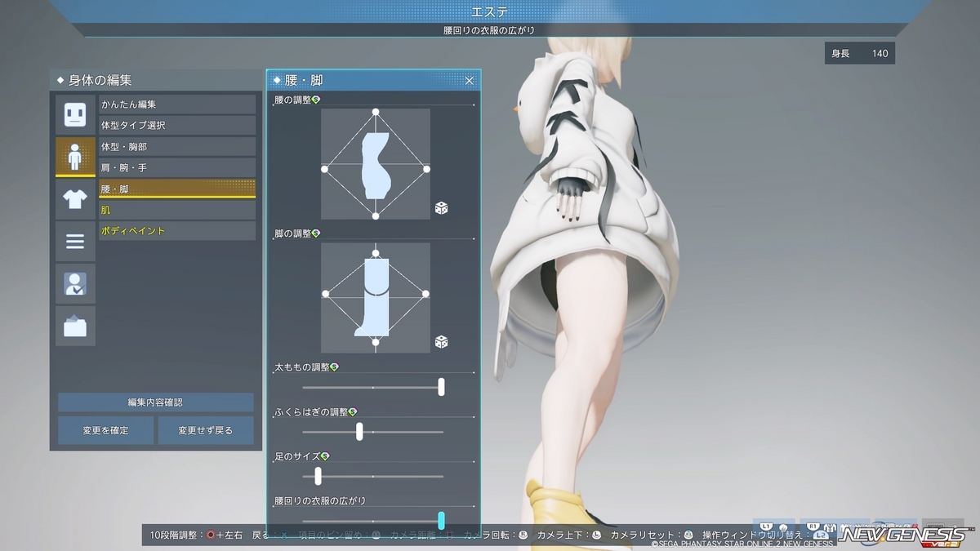
Task: Open the character profile check icon
Action: coord(75,283)
